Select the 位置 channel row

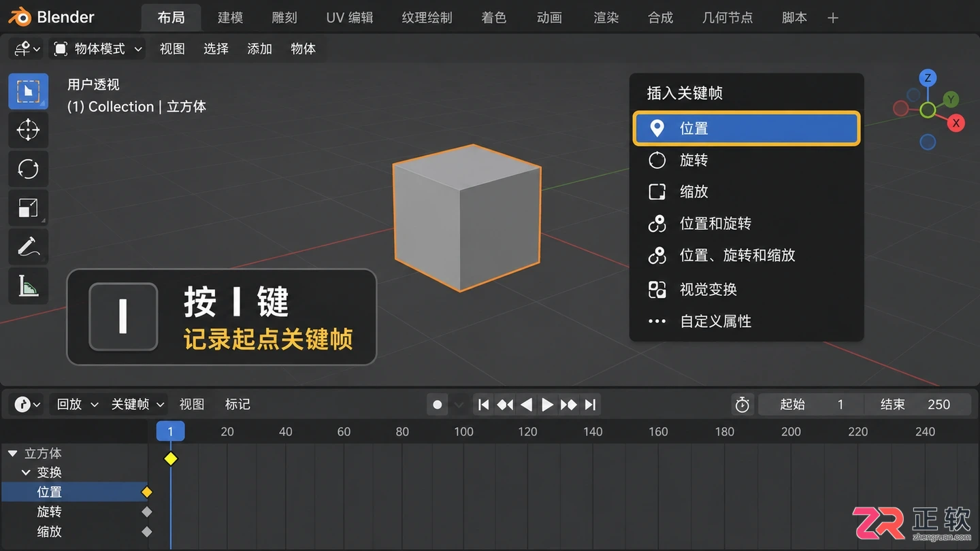(74, 492)
